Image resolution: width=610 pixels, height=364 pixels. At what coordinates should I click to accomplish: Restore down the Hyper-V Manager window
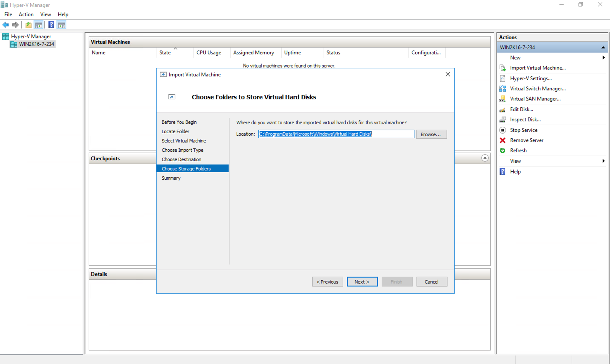pyautogui.click(x=581, y=4)
